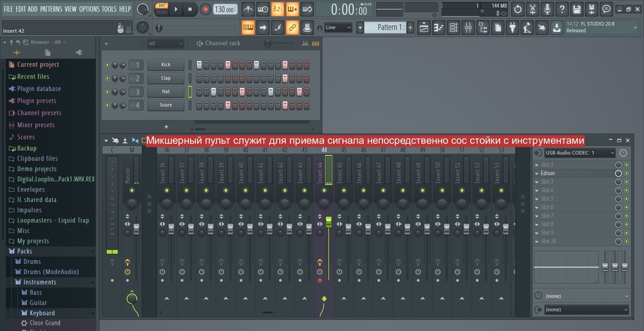
Task: Click the Record transport button
Action: [x=206, y=9]
